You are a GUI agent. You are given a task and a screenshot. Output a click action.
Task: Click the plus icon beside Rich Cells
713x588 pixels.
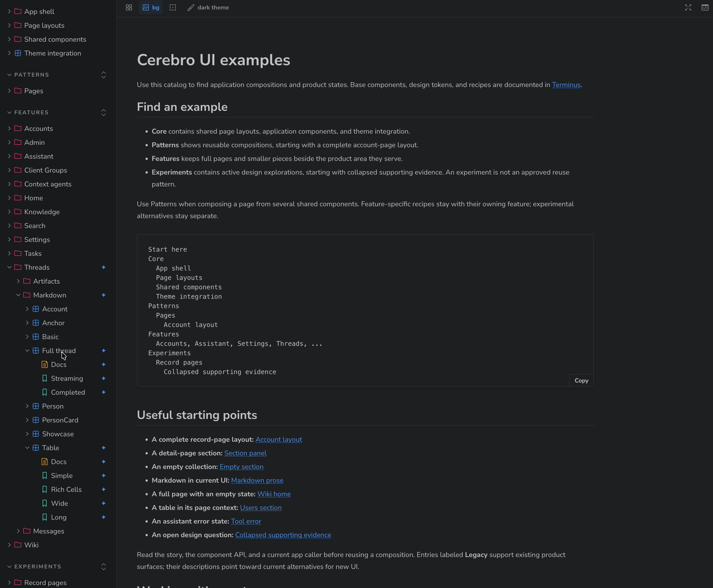point(104,490)
